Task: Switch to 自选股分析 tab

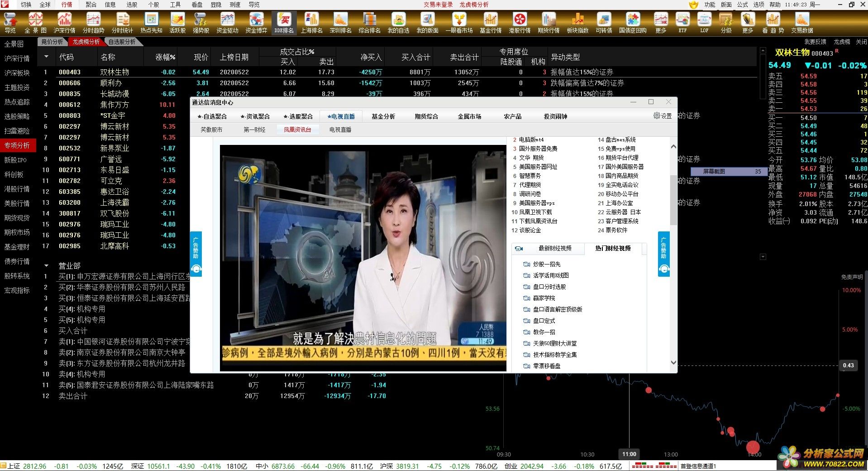Action: click(122, 42)
